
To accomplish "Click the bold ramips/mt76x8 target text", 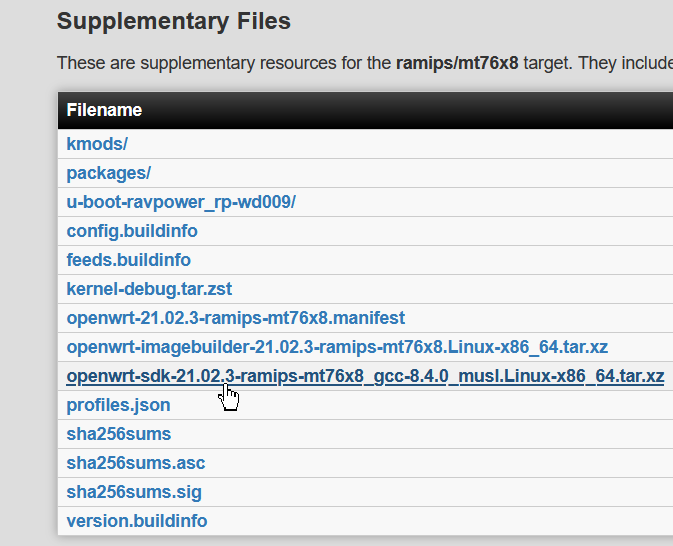I will (455, 63).
